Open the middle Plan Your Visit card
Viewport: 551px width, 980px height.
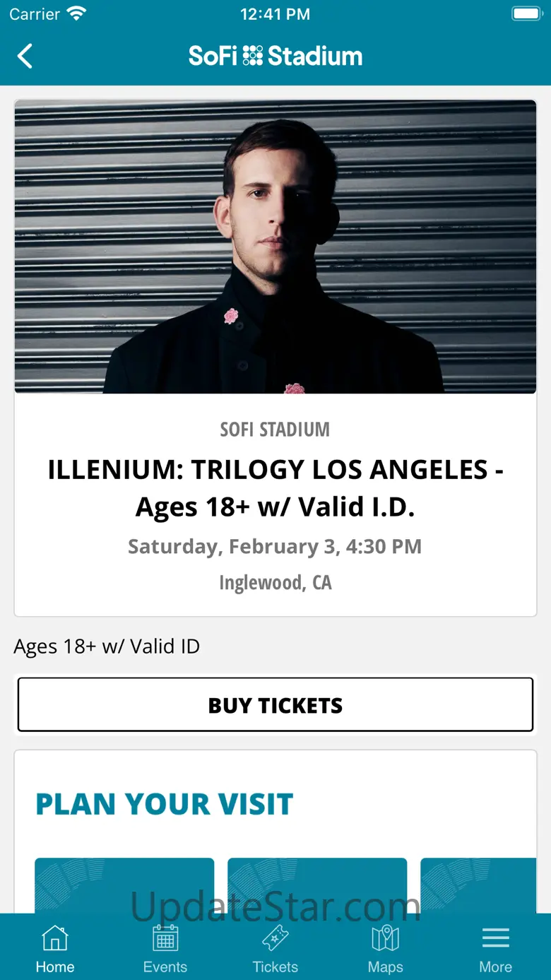coord(317,885)
